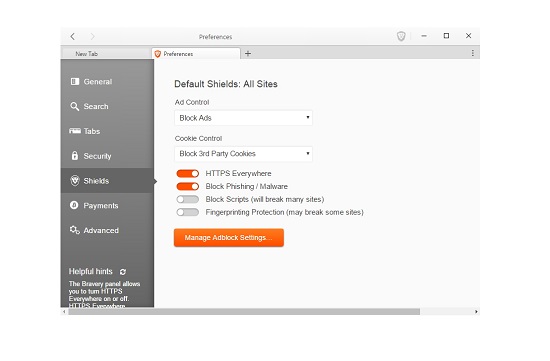Open the Ad Control Block Ads dropdown
Screen dimensions: 550x361
coord(243,118)
